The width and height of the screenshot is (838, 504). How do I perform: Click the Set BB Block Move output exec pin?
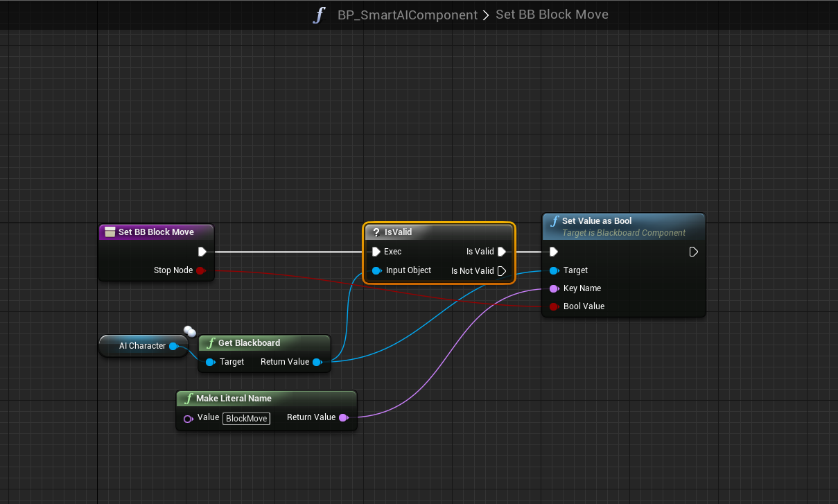point(202,252)
